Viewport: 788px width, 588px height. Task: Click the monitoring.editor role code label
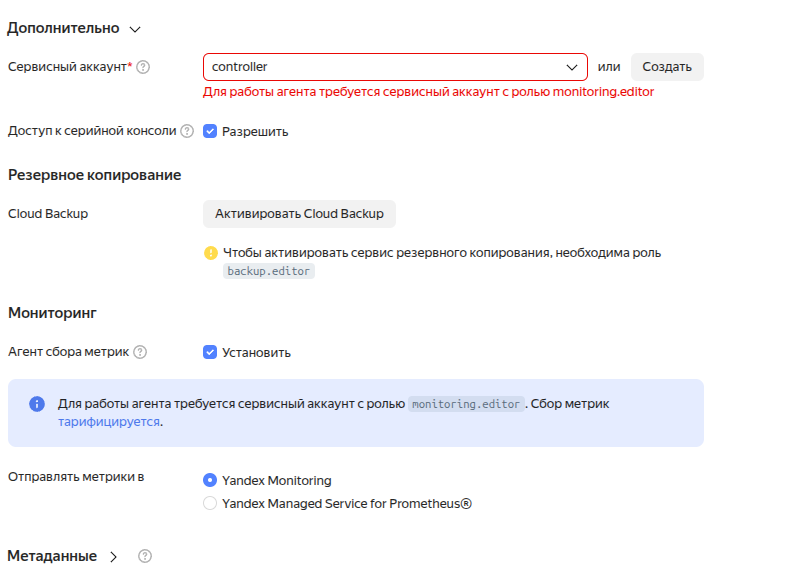click(466, 404)
